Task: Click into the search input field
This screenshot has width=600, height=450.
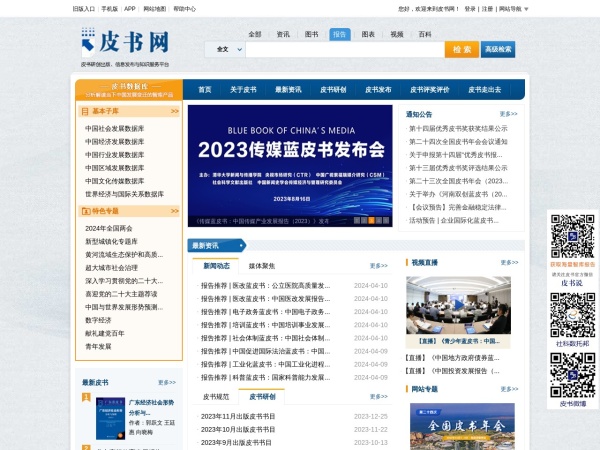Action: click(x=345, y=49)
